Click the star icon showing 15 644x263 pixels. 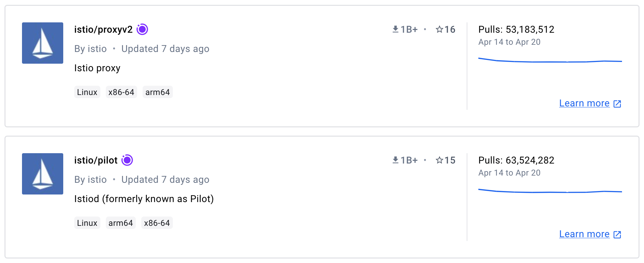(439, 160)
